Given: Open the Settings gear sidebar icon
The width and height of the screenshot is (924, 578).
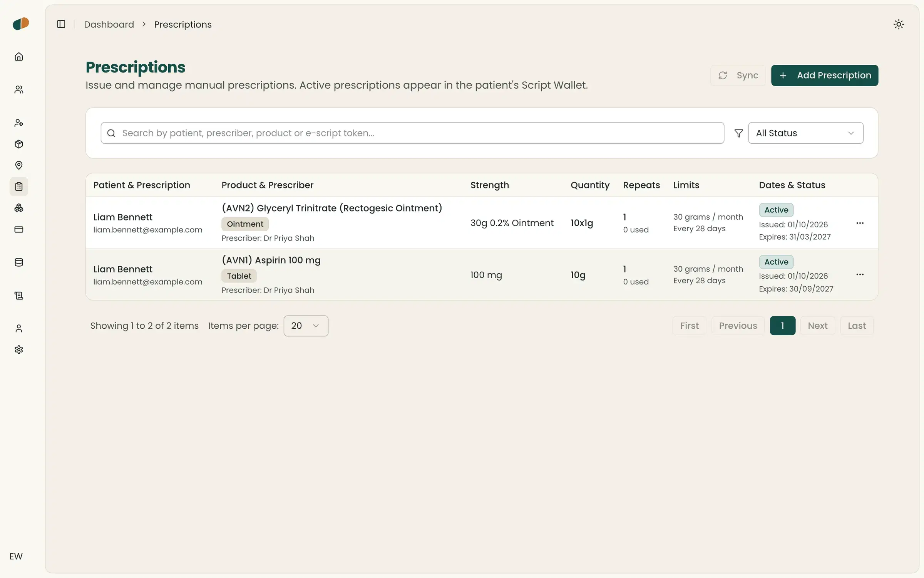Looking at the screenshot, I should (19, 349).
